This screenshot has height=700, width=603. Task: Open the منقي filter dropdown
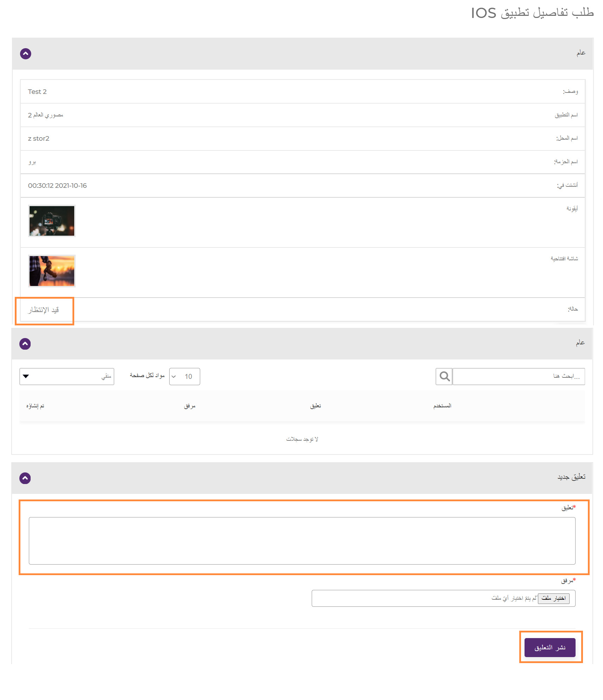(67, 376)
